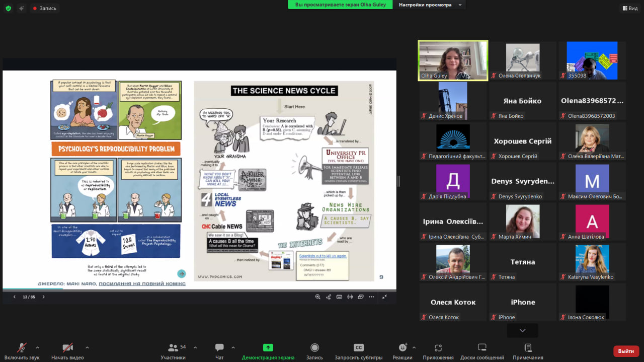Select Ірина Олексіївна participant tile
Image resolution: width=644 pixels, height=362 pixels.
tap(453, 222)
